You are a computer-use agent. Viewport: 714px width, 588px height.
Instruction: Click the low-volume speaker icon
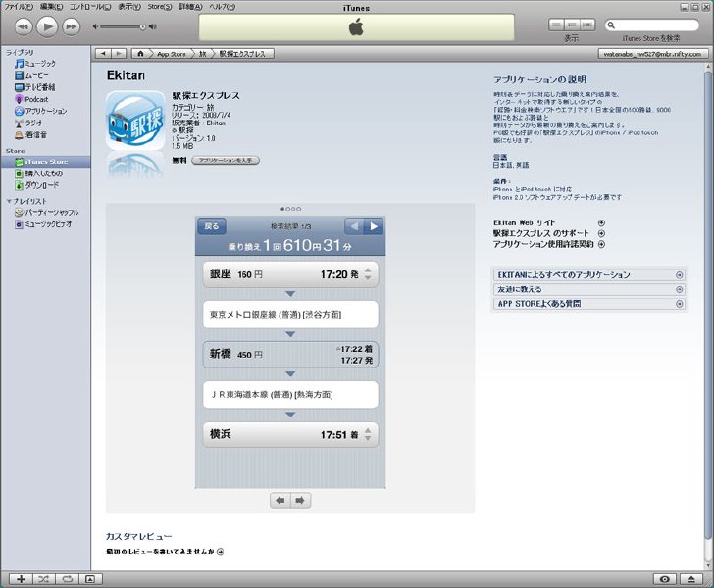click(x=95, y=26)
